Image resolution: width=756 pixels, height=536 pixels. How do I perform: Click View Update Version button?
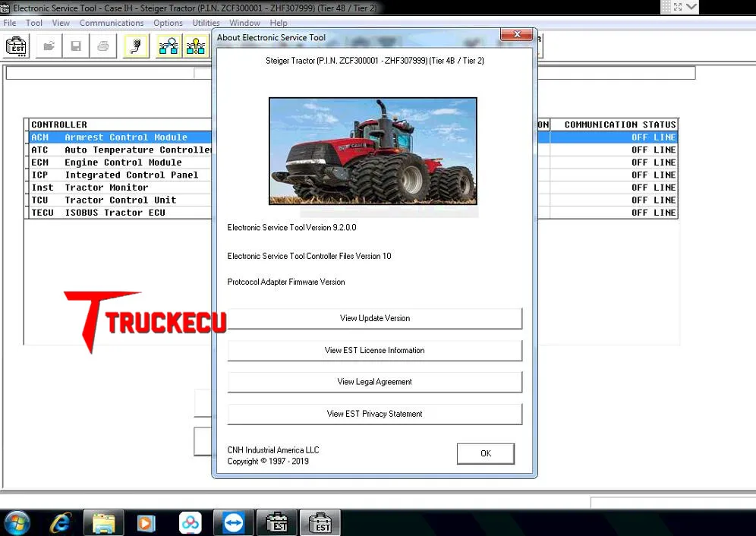(375, 318)
